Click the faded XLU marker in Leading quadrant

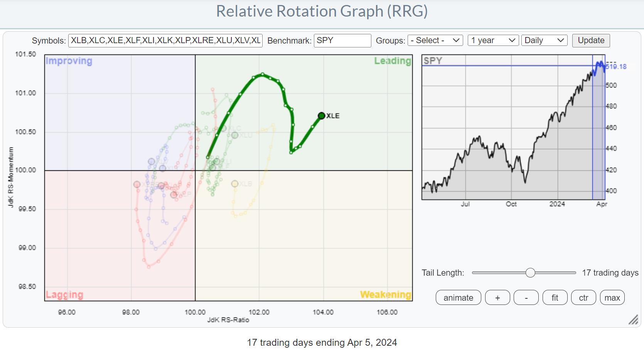235,135
